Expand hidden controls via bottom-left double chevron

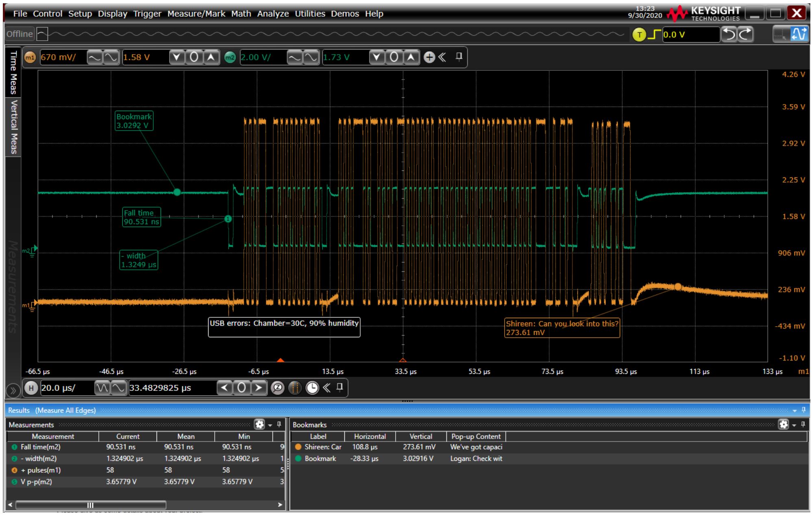pos(13,389)
